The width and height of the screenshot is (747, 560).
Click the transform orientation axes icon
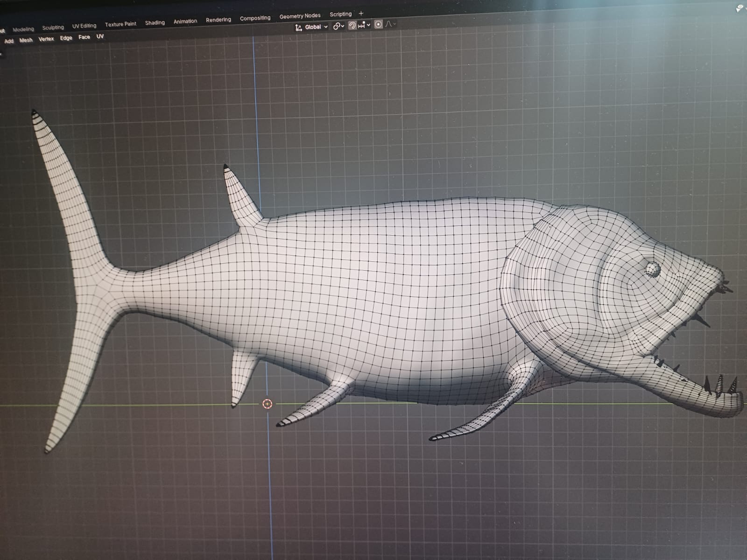(x=298, y=28)
